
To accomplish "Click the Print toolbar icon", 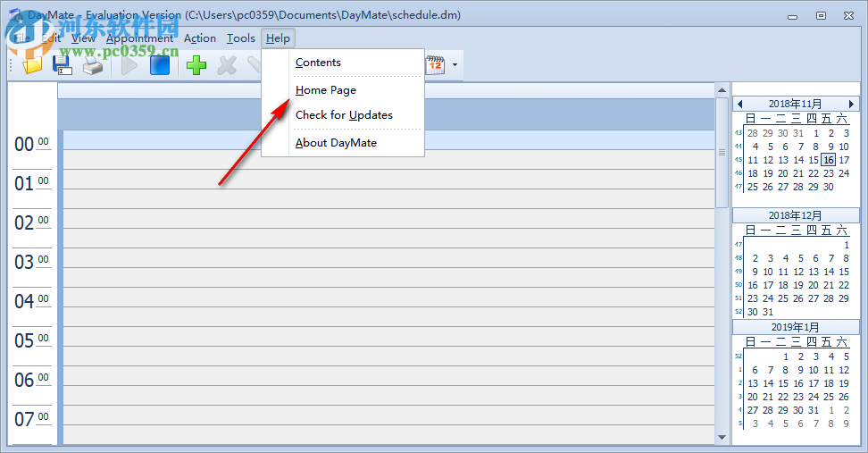I will [x=93, y=66].
